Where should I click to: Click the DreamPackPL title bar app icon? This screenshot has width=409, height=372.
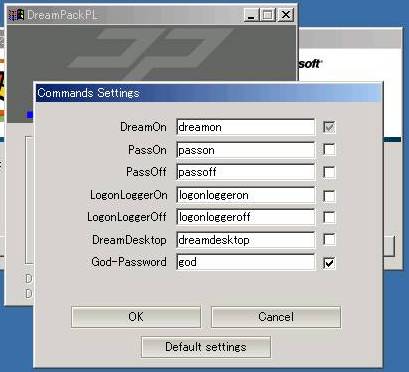[16, 15]
